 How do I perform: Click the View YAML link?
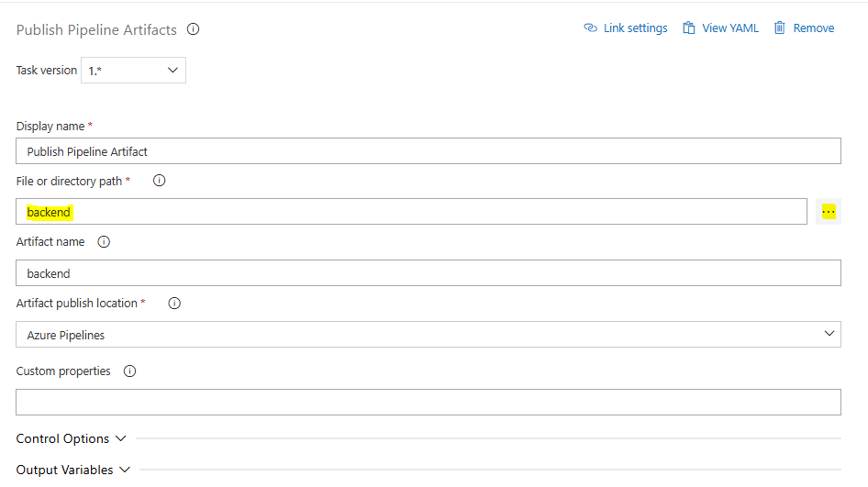[x=730, y=28]
